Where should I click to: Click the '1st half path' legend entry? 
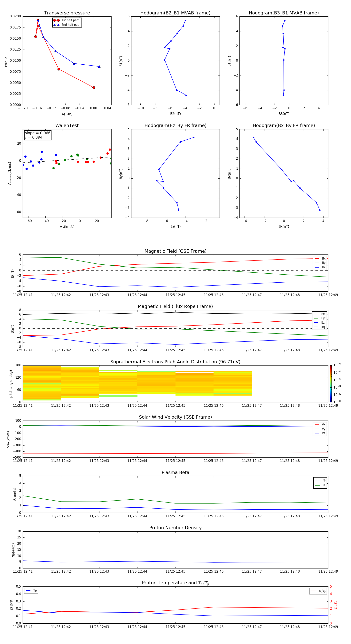[x=67, y=20]
